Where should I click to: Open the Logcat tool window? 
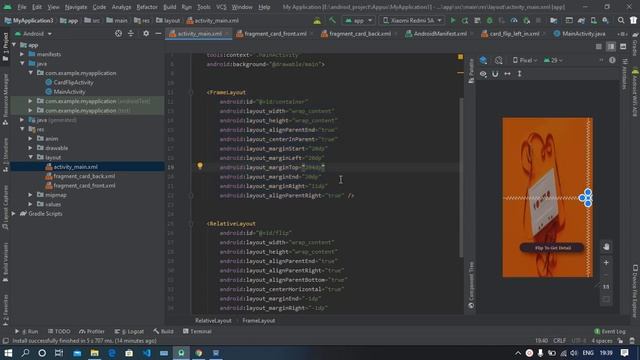pos(129,331)
